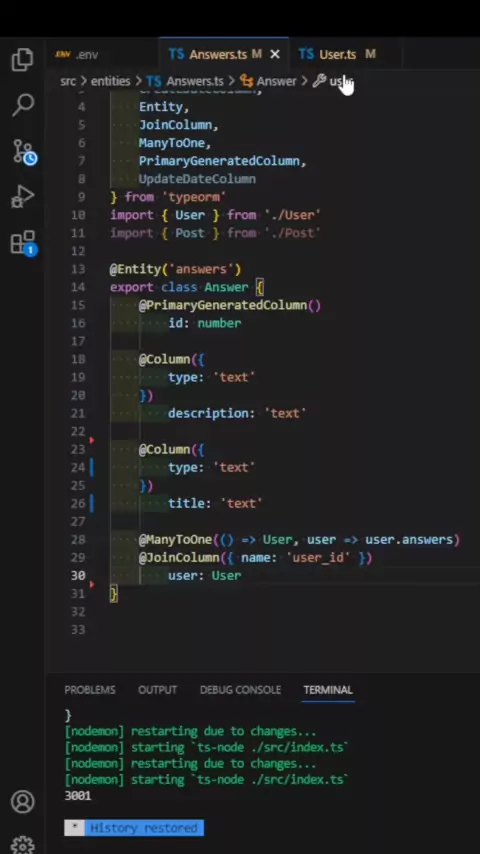This screenshot has height=854, width=480.
Task: Expand the entities breadcrumb folder
Action: tap(111, 81)
